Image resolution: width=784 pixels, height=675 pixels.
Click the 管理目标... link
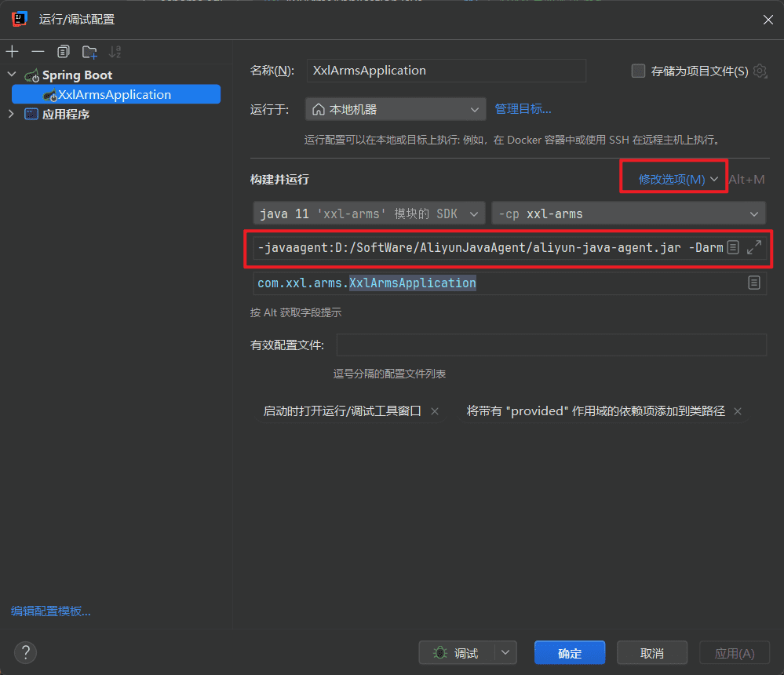523,109
